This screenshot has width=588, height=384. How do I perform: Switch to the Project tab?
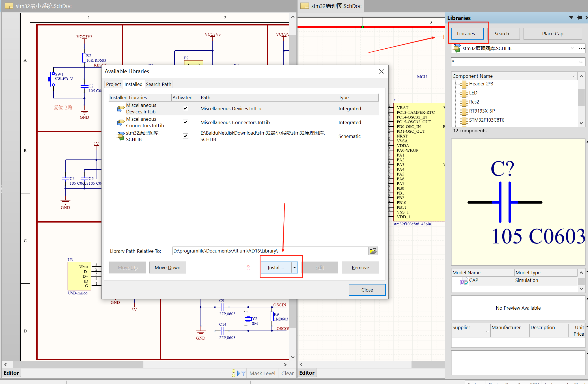[113, 84]
